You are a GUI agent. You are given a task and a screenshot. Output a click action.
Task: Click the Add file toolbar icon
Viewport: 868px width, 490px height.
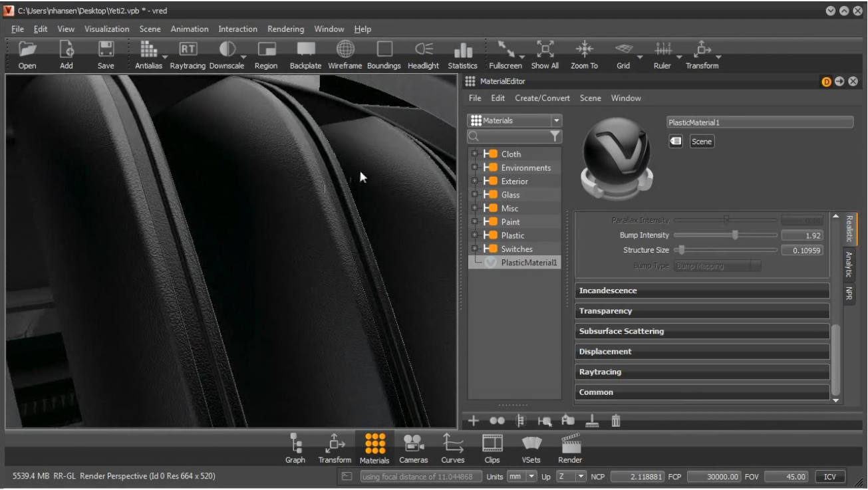[x=67, y=50]
